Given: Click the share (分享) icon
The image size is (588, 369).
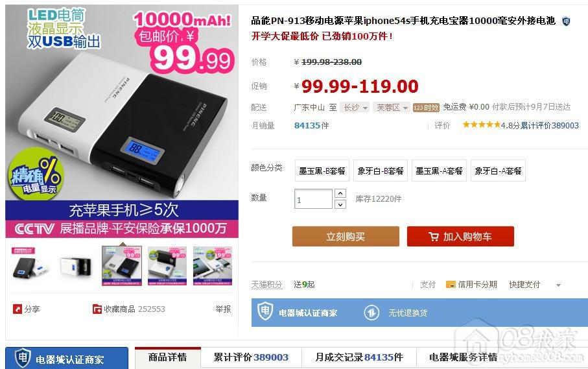Looking at the screenshot, I should pos(18,309).
